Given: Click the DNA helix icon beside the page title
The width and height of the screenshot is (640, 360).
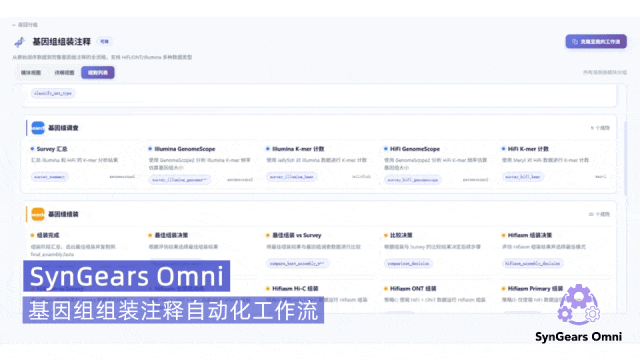Looking at the screenshot, I should (x=19, y=42).
